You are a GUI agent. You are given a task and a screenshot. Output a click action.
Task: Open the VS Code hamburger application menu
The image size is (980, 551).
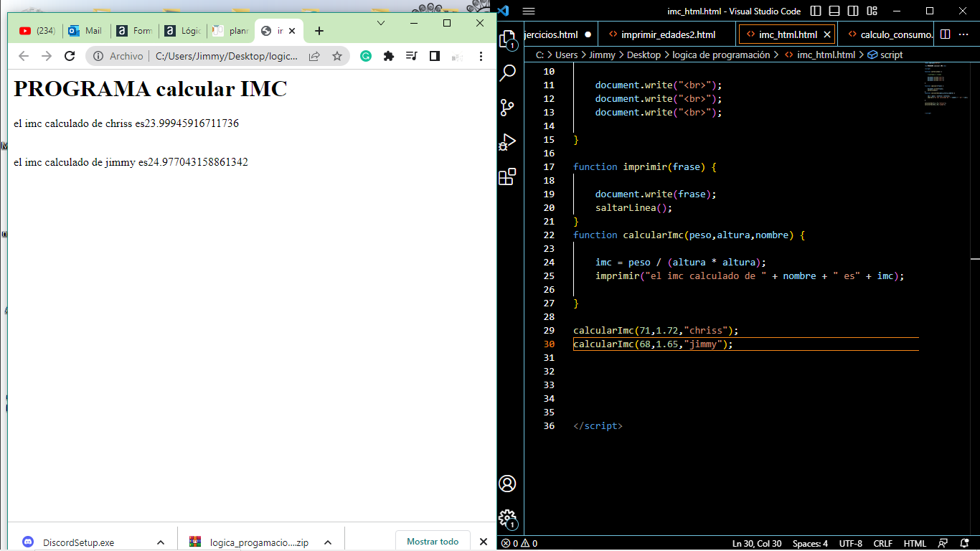(529, 11)
